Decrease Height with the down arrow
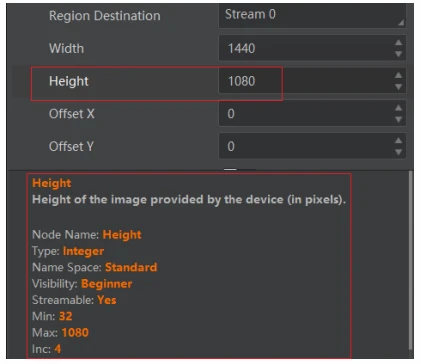Viewport: 421px width, 364px height. [x=398, y=87]
